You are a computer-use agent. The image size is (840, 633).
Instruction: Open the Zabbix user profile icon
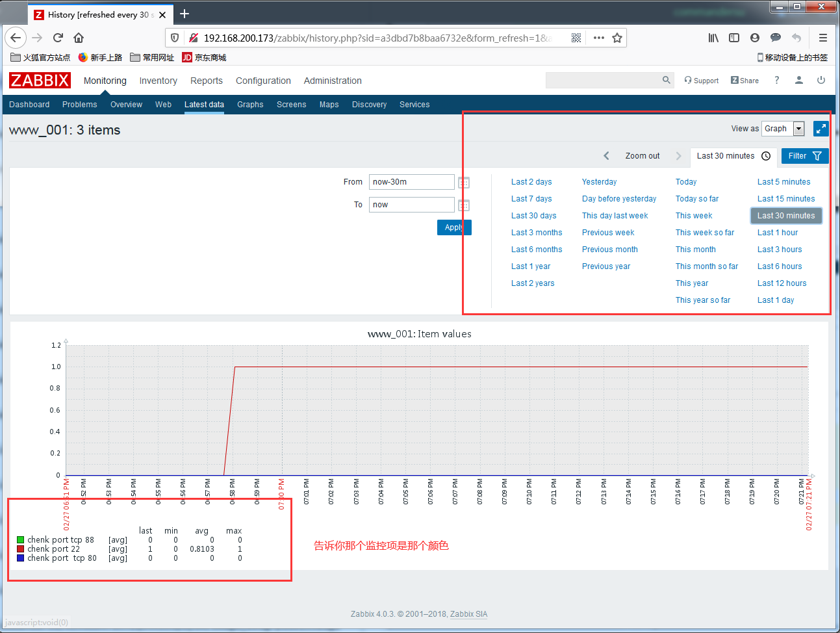point(799,80)
